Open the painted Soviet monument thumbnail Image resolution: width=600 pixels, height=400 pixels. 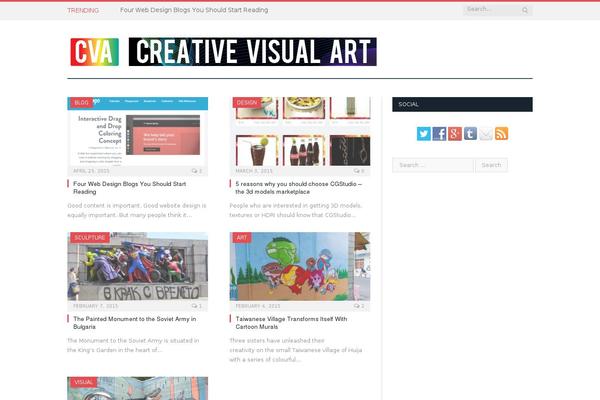138,266
